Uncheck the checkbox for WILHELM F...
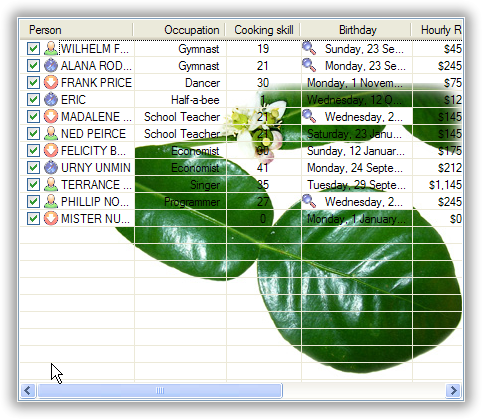Screen dimensions: 482x419 point(33,49)
